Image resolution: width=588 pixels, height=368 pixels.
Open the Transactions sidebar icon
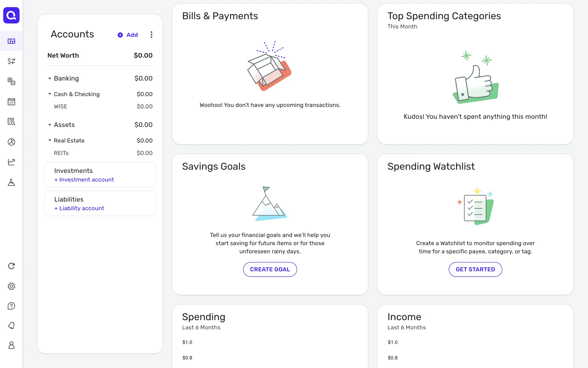coord(11,61)
